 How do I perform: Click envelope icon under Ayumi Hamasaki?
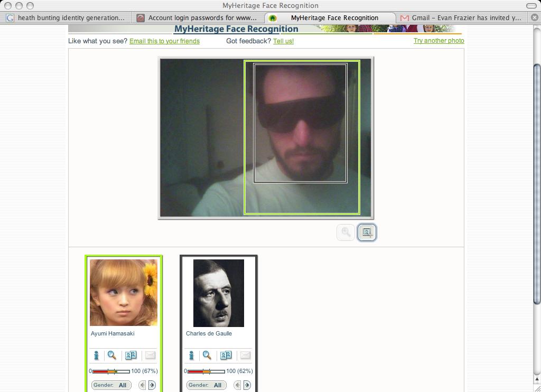(x=150, y=355)
